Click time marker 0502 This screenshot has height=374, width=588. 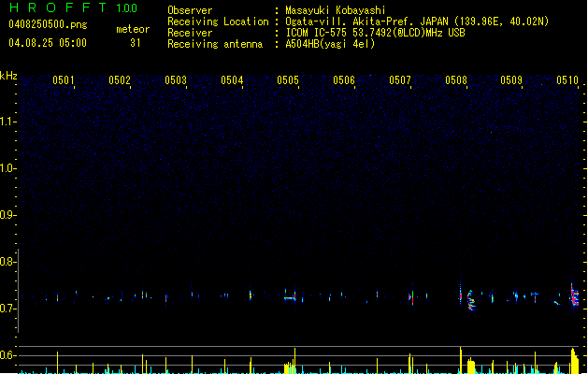pos(120,79)
